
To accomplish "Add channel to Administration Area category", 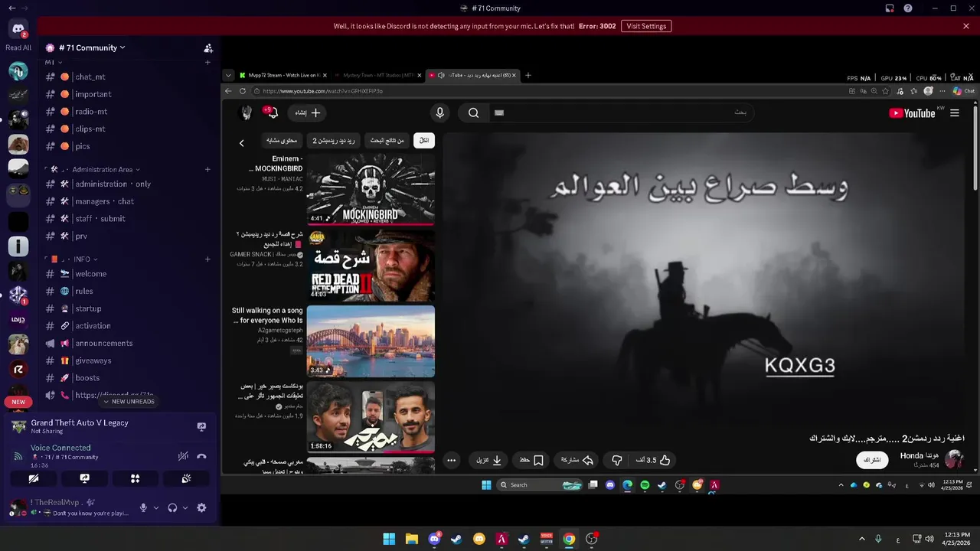I will [207, 169].
